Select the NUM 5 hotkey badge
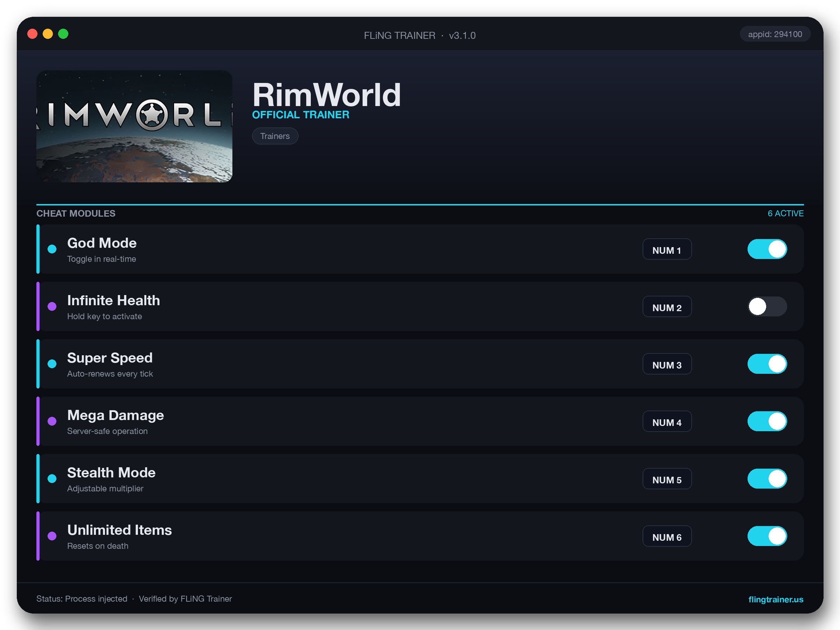The width and height of the screenshot is (840, 630). click(667, 478)
